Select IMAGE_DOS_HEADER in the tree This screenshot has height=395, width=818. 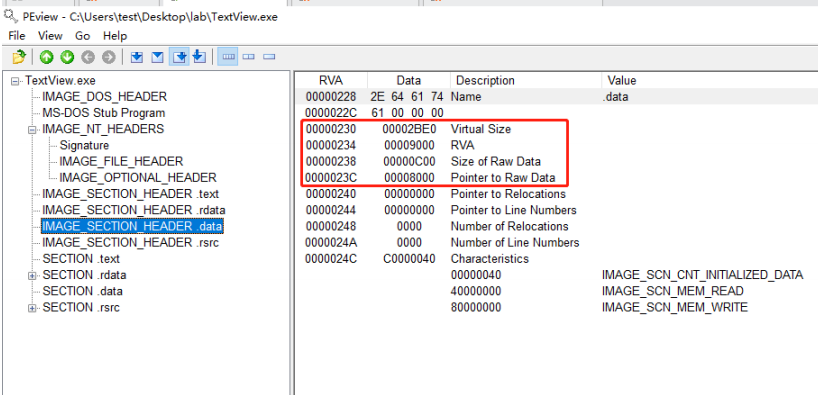pos(104,97)
